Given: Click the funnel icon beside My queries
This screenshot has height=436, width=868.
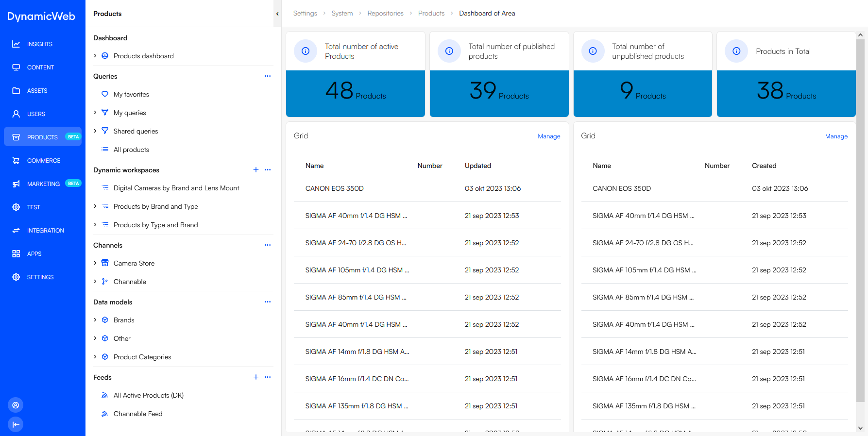Looking at the screenshot, I should click(x=105, y=113).
